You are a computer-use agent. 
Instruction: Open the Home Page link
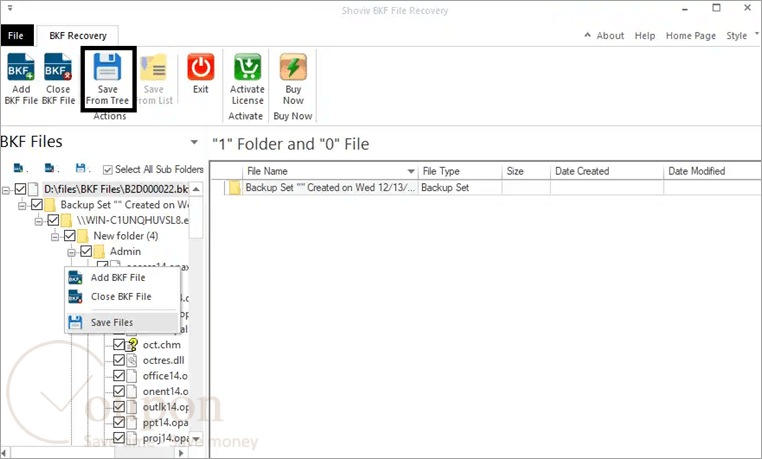pyautogui.click(x=691, y=35)
